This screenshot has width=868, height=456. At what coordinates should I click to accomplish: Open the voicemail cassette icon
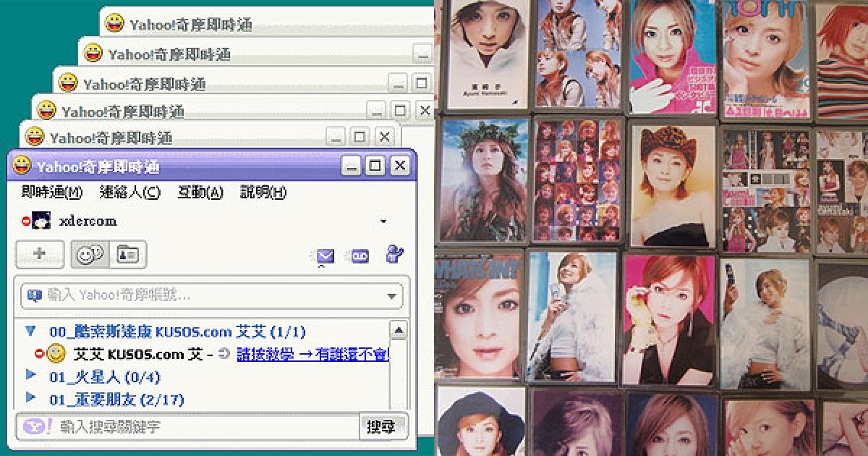click(x=360, y=255)
